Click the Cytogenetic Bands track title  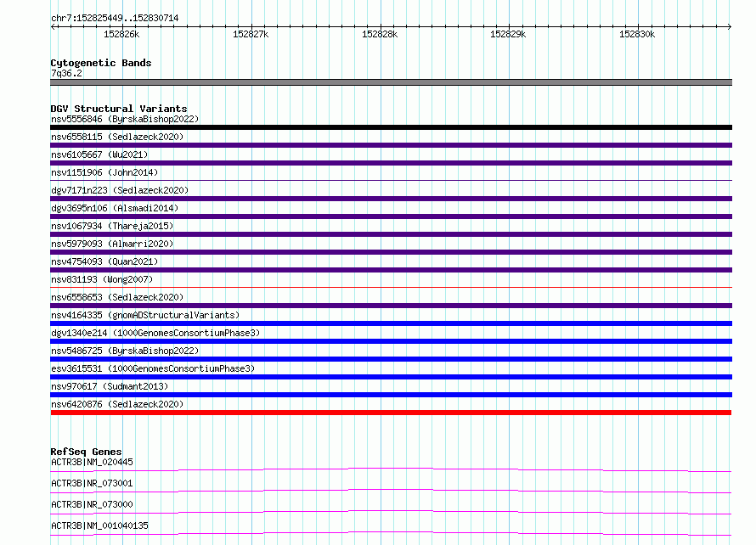(x=101, y=63)
